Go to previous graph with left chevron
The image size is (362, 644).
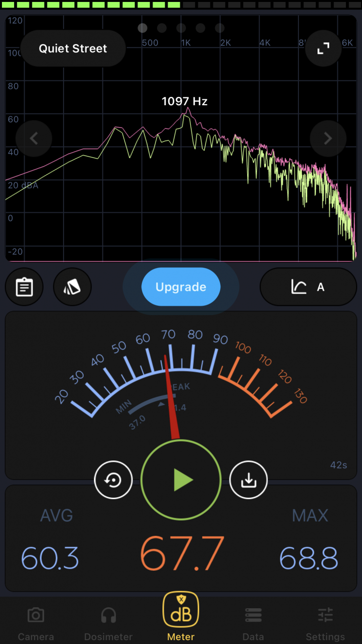point(34,138)
